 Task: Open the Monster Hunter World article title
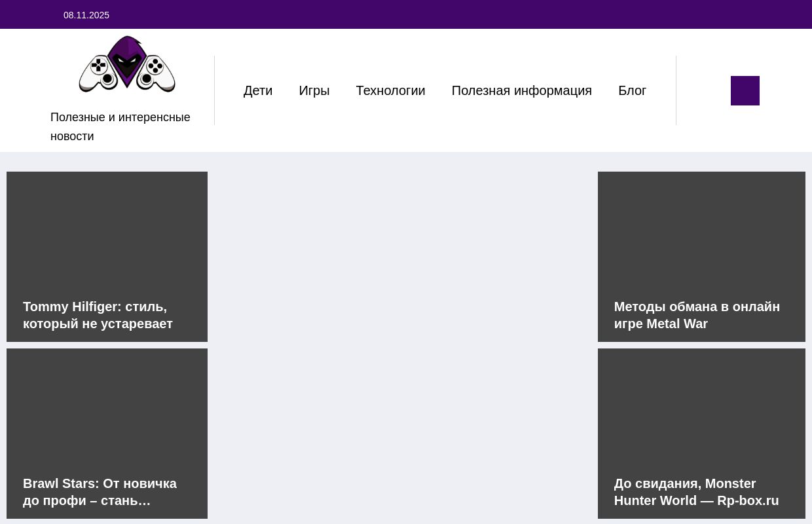coord(696,492)
